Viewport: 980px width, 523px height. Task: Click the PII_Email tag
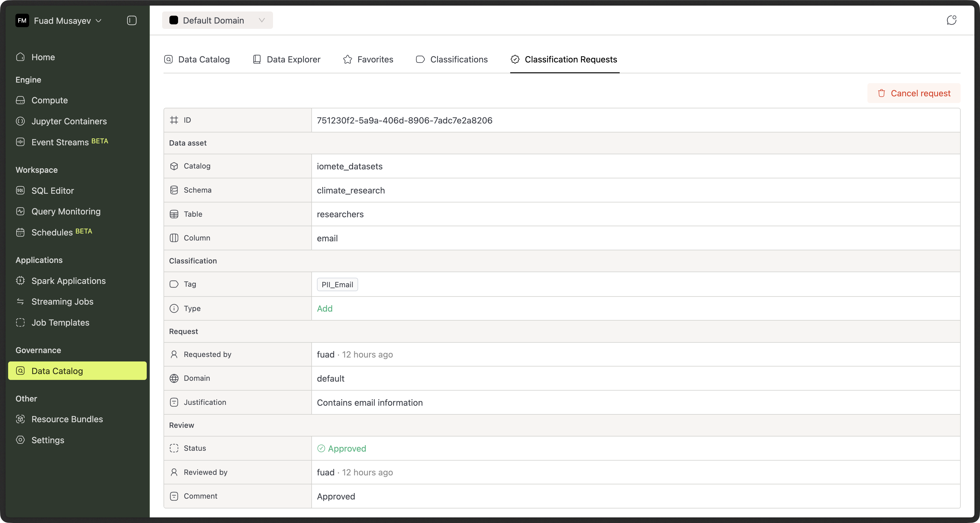[x=337, y=284]
